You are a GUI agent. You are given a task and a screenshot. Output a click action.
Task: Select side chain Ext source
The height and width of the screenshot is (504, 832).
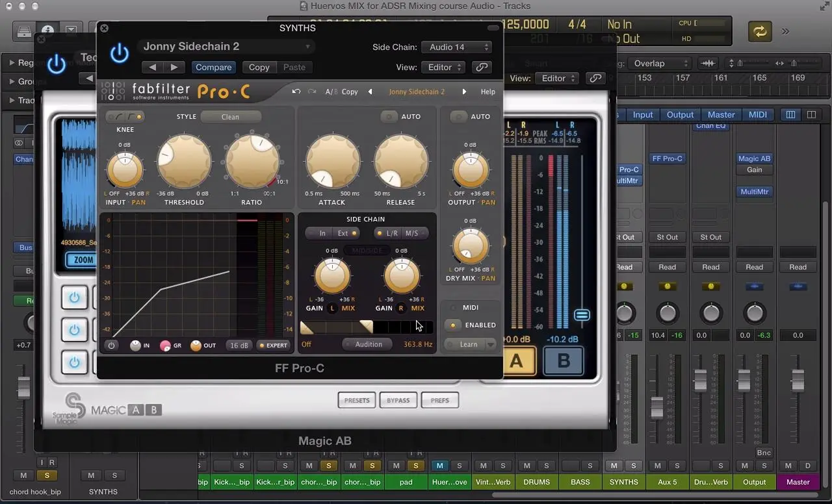pyautogui.click(x=346, y=233)
